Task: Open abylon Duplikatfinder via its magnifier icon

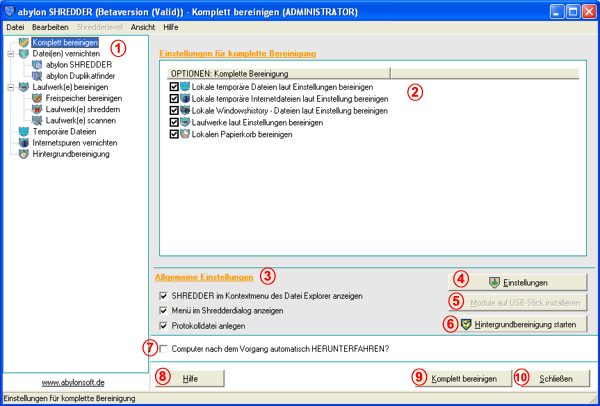Action: click(37, 76)
